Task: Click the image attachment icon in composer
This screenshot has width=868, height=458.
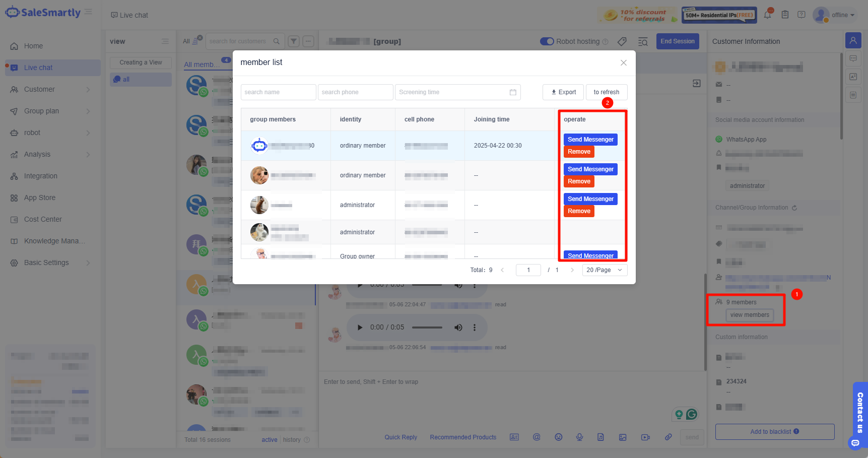Action: coord(623,437)
